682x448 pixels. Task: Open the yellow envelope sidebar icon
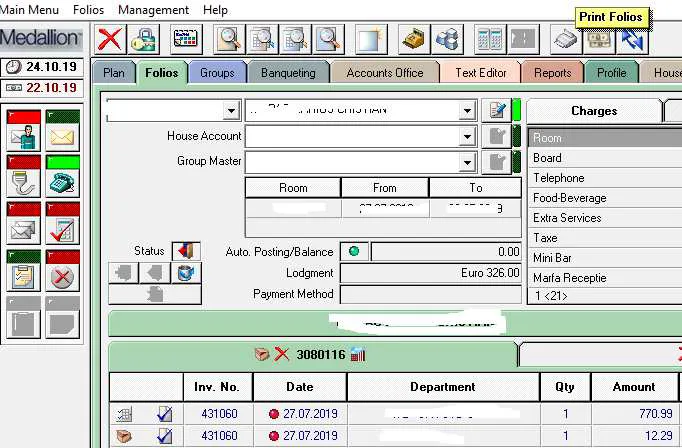click(63, 131)
